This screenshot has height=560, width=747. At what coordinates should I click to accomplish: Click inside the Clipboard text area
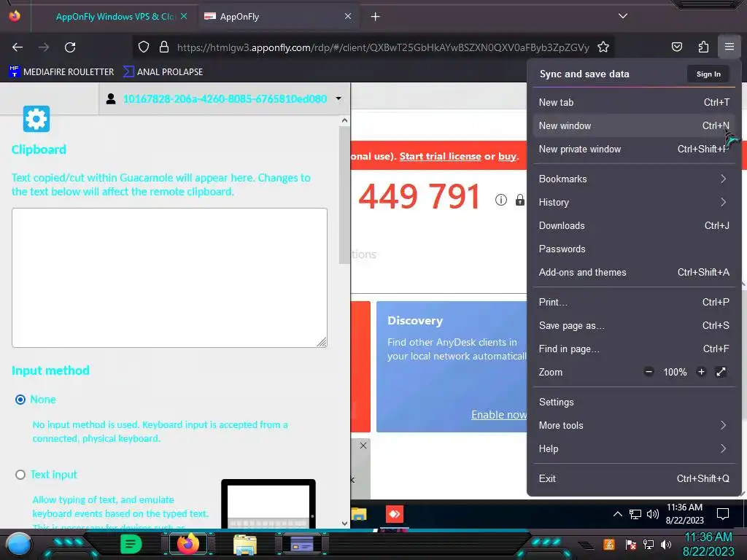tap(169, 278)
